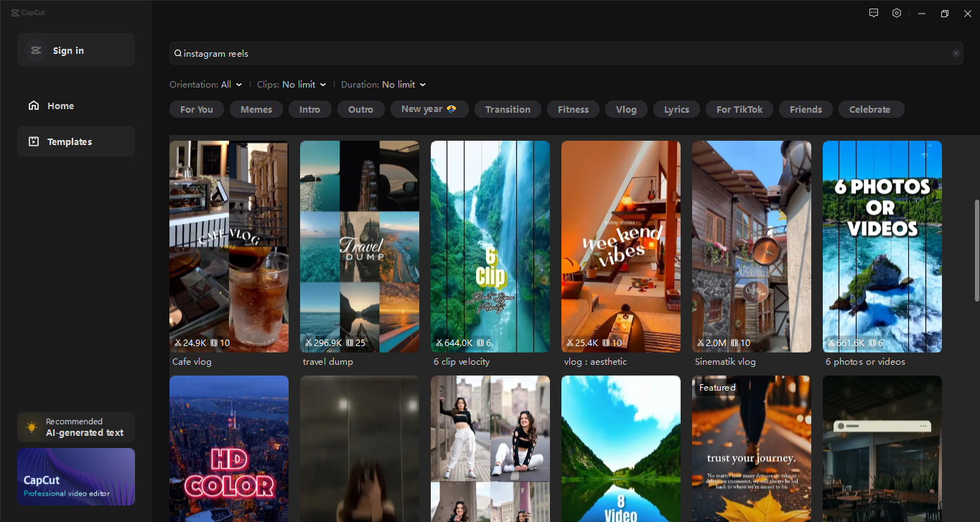
Task: Open the Sinematik vlog template thumbnail
Action: click(751, 246)
